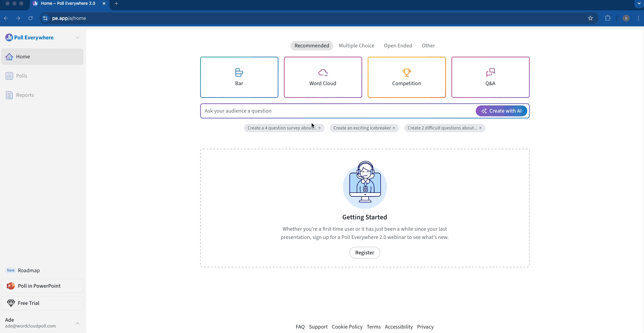Click the Word Cloud icon
644x333 pixels.
click(x=323, y=72)
